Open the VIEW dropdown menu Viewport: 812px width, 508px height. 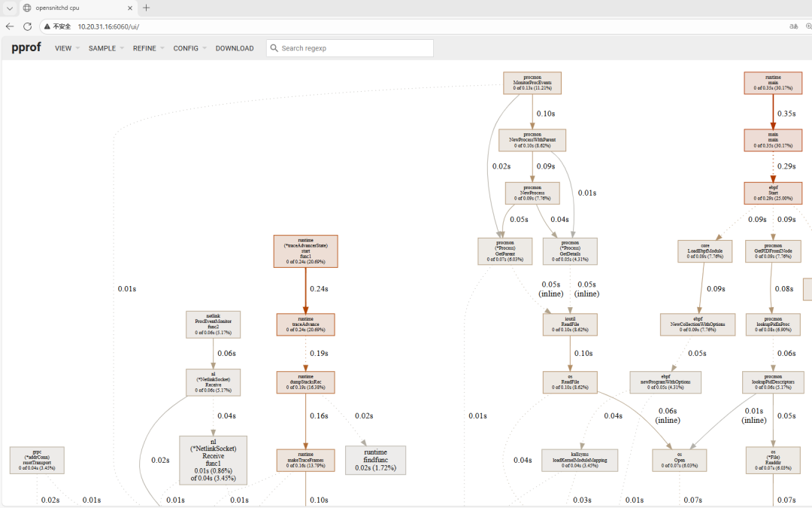tap(66, 48)
